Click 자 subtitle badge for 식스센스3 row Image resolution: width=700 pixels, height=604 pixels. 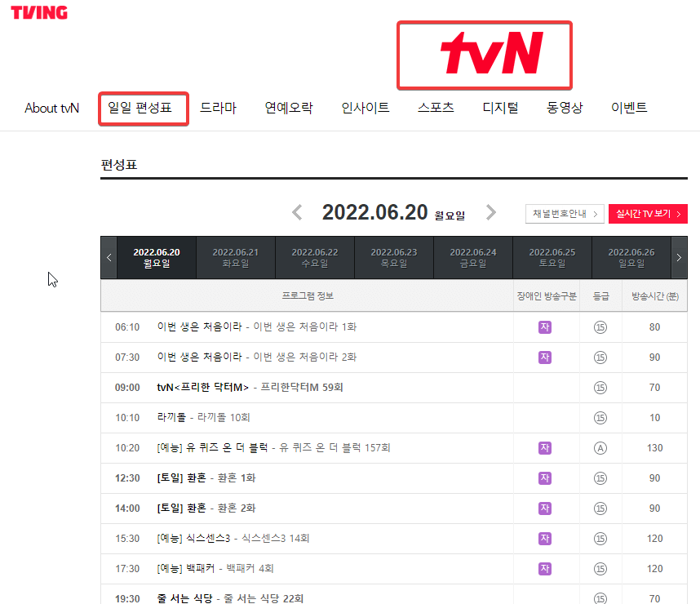545,539
